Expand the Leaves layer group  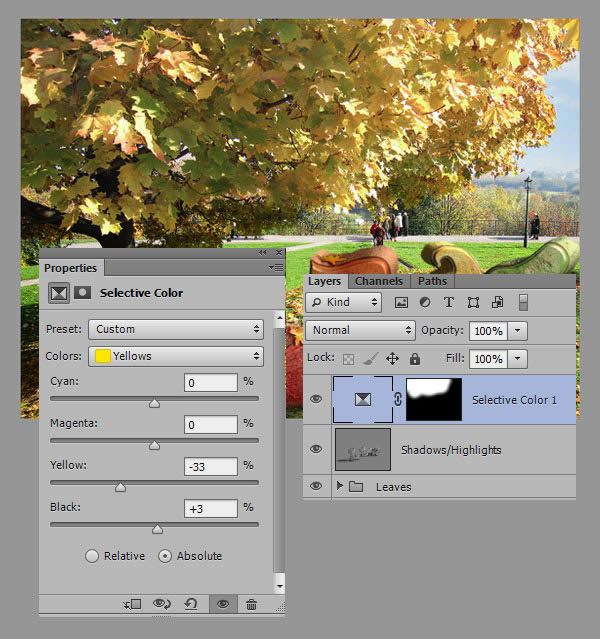pos(342,487)
